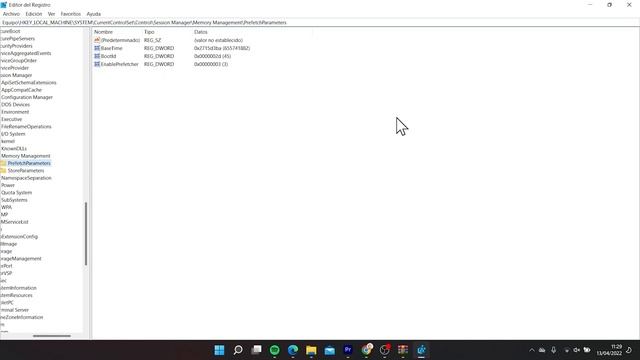Launch Microsoft Edge from the taskbar

tap(293, 350)
